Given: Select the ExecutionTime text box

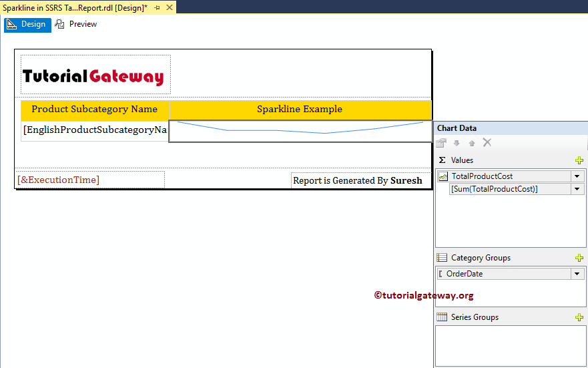Looking at the screenshot, I should 90,180.
